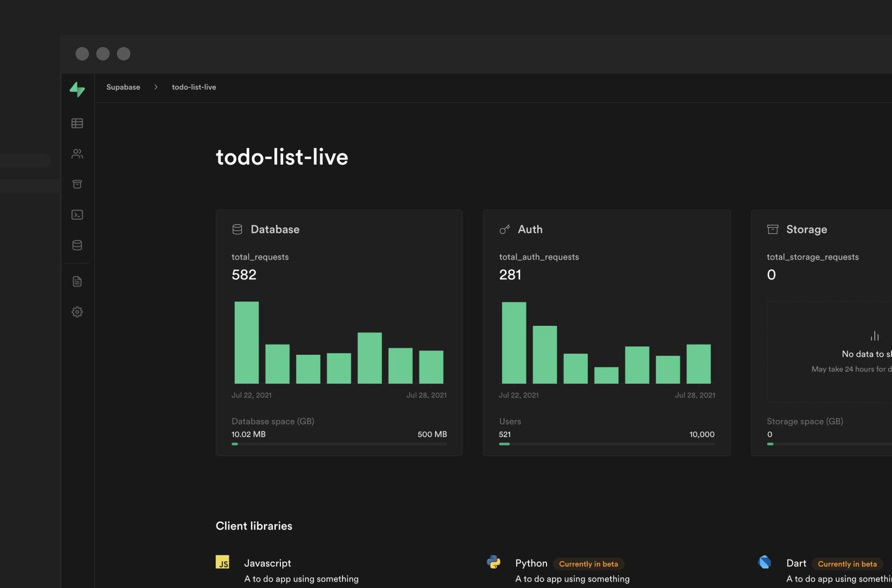
Task: Click the Python logo in Client libraries
Action: click(495, 563)
